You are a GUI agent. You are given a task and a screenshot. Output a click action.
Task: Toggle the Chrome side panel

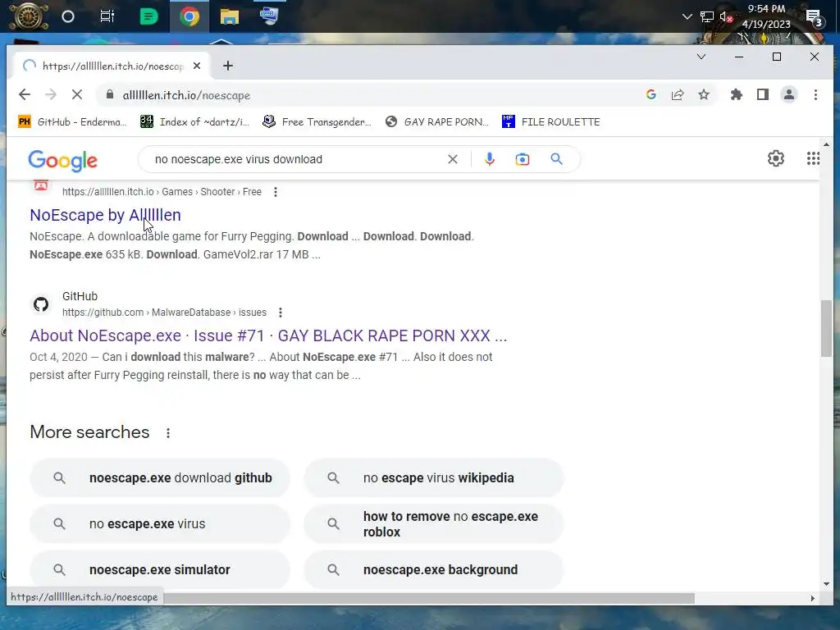point(763,95)
